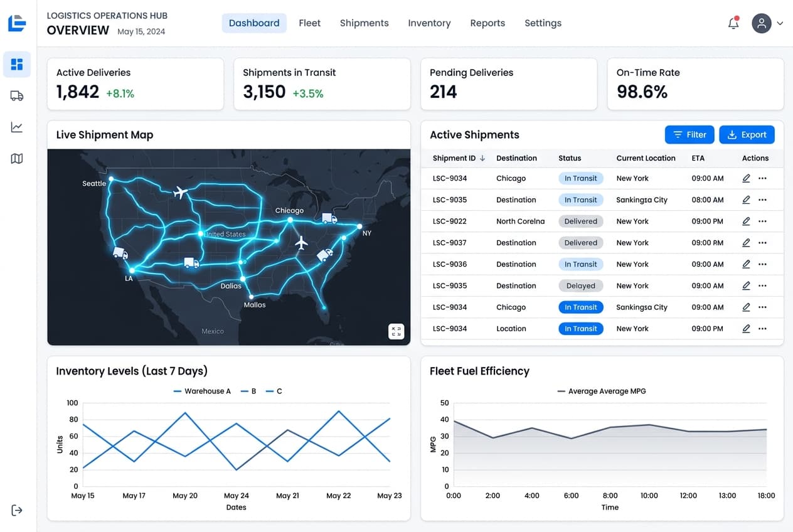793x532 pixels.
Task: Select the truck icon near NY on map
Action: pos(329,218)
